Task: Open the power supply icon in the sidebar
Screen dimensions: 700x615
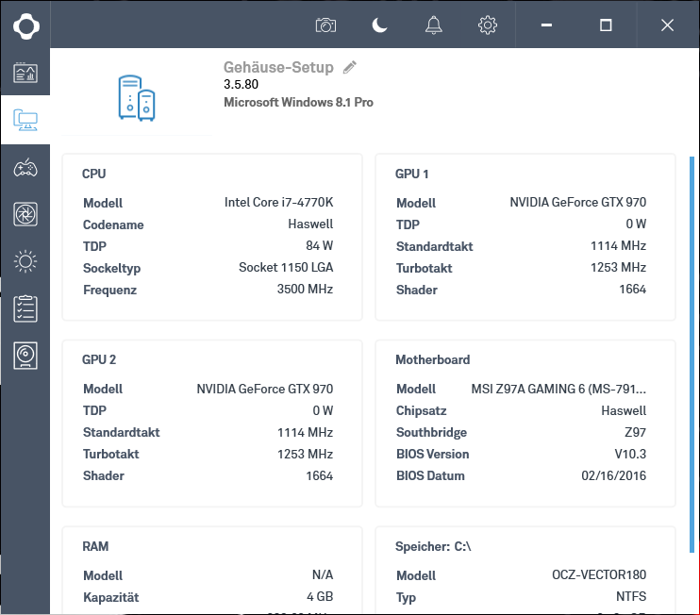Action: [25, 356]
